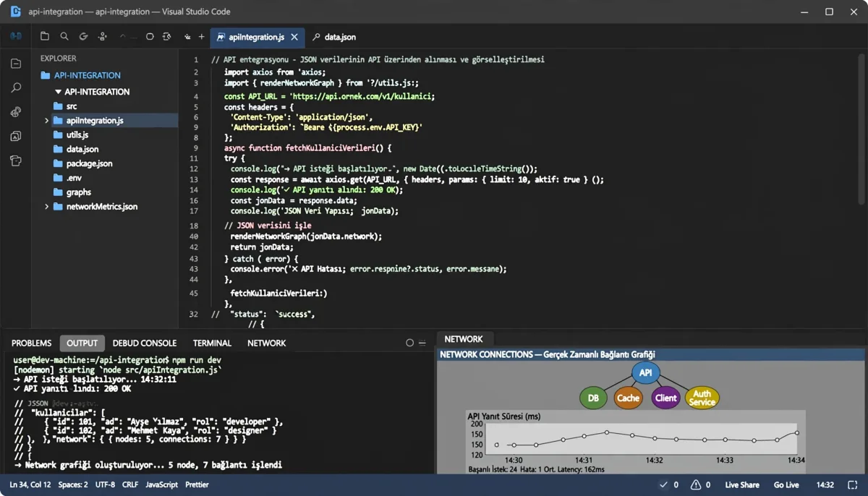This screenshot has width=868, height=496.
Task: Click the blue API node in the graph
Action: click(x=646, y=373)
